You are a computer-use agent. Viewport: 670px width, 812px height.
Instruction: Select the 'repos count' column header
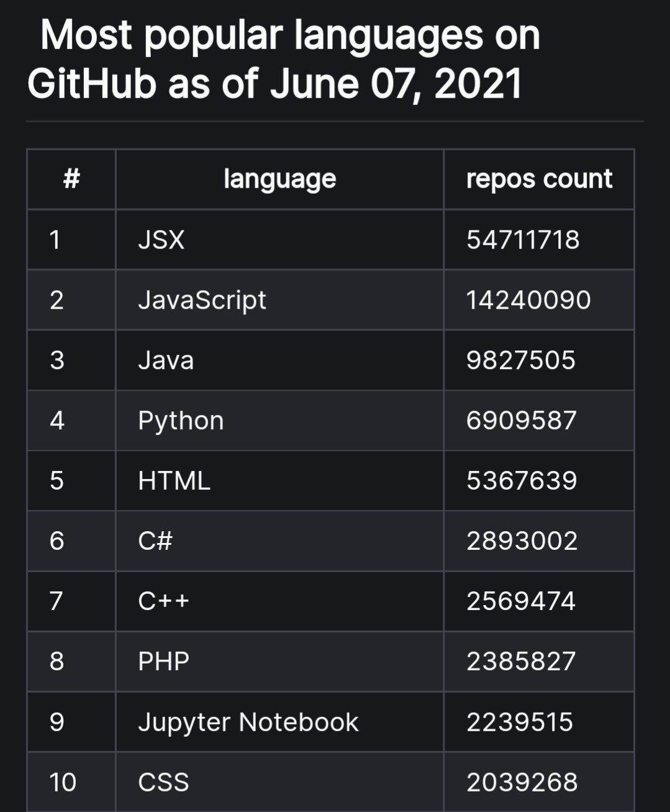point(539,179)
